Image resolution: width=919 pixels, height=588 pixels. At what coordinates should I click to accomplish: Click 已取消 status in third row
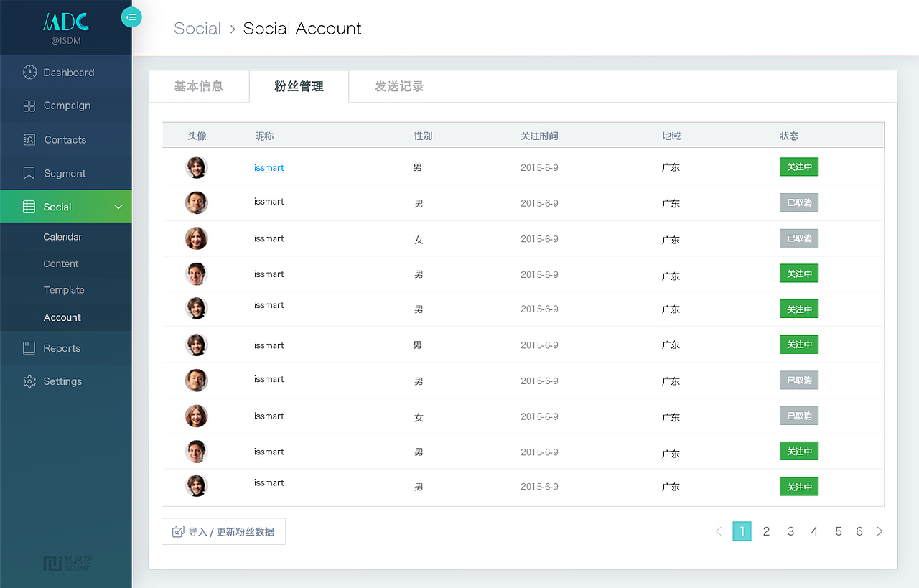(799, 238)
